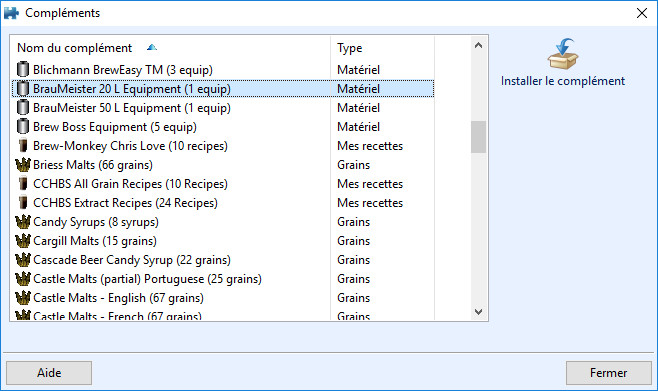Click the list scrollbar up arrow
The image size is (658, 391).
pos(478,45)
